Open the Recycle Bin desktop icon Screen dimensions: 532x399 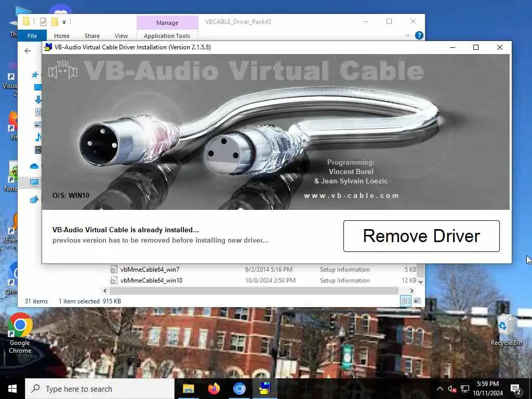(x=506, y=330)
